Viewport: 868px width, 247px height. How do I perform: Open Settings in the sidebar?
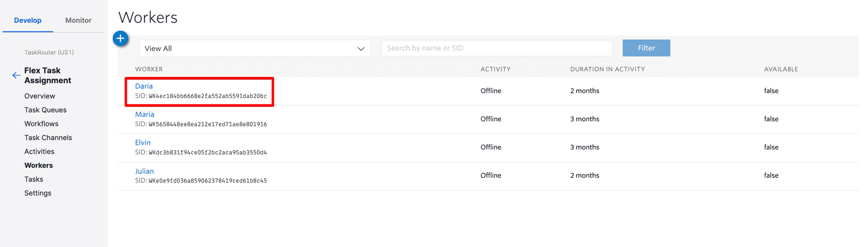[x=38, y=193]
